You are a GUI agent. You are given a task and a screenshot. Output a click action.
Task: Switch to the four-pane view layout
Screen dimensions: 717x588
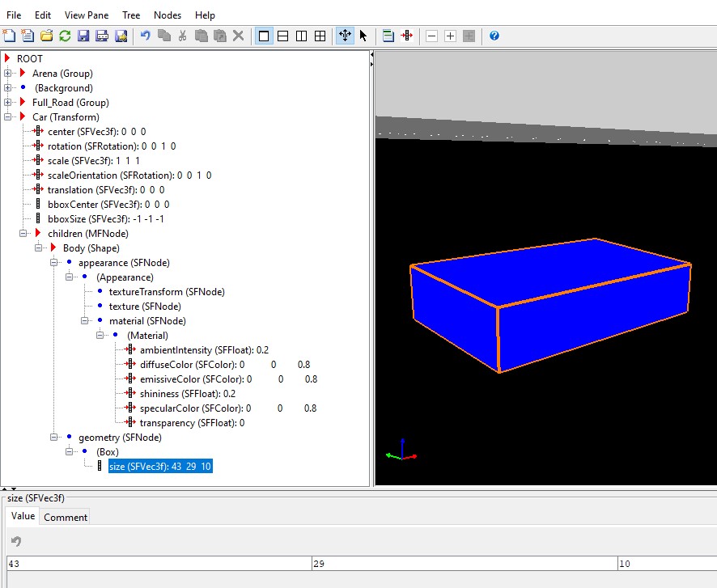[x=320, y=36]
